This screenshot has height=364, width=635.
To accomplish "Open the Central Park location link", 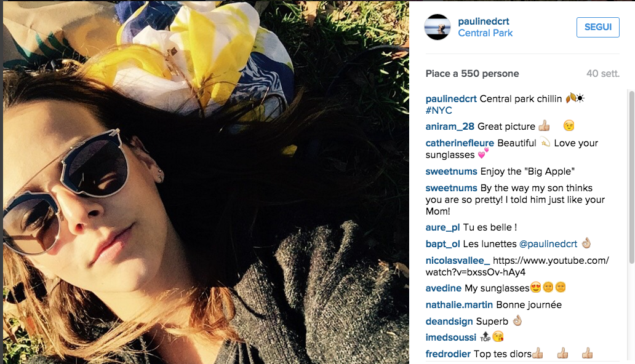I will click(x=485, y=33).
